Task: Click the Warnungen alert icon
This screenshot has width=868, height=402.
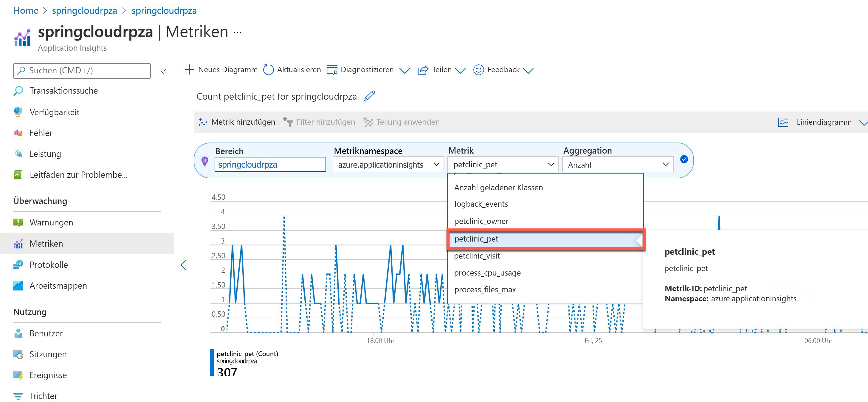Action: 18,222
